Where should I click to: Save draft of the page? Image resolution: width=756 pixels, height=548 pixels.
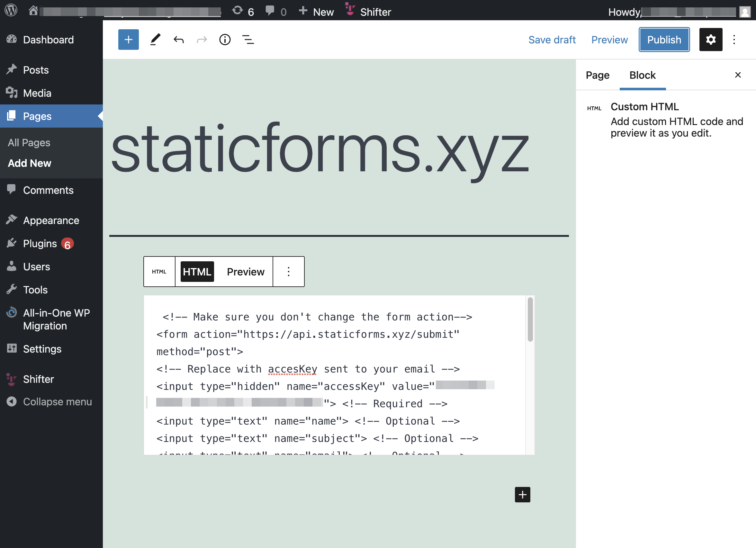tap(552, 40)
